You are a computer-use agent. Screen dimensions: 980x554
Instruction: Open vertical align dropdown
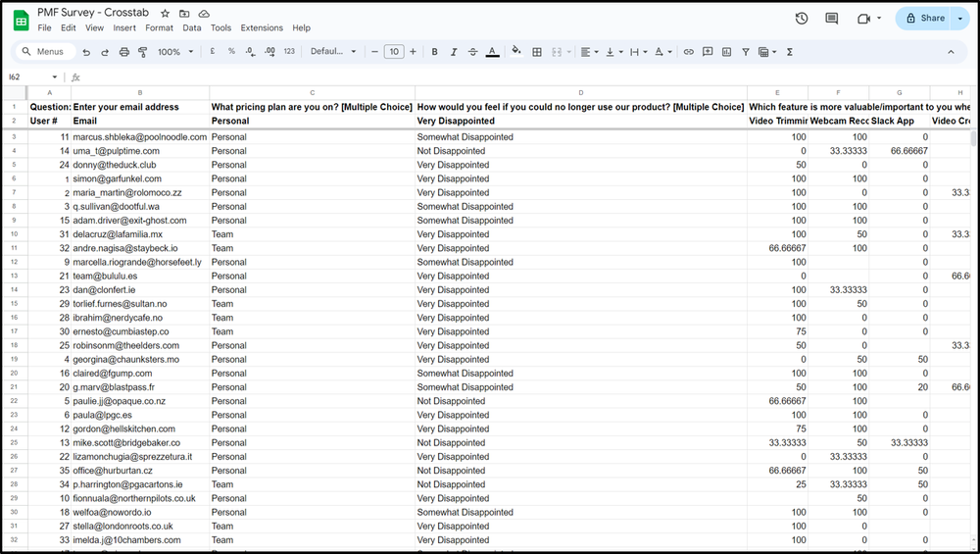tap(613, 52)
